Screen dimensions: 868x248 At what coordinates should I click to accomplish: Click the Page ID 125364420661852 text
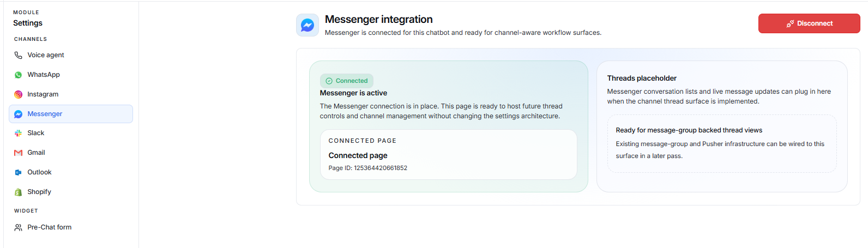pos(368,168)
